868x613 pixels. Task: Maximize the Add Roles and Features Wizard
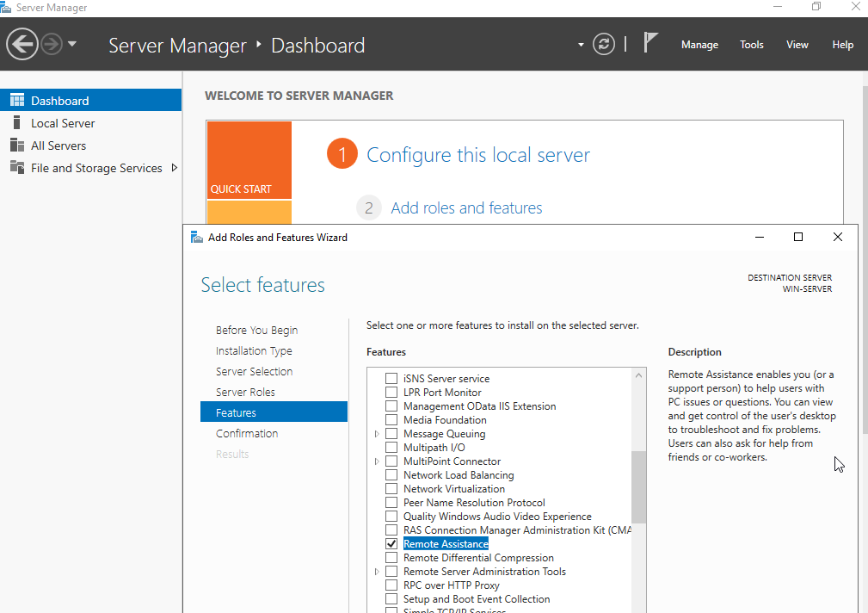(798, 238)
